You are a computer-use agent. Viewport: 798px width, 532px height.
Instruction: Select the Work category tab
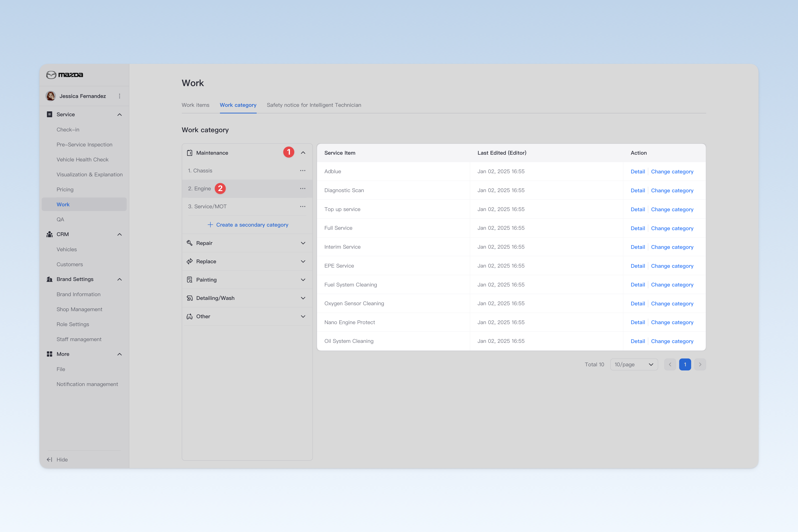(x=238, y=105)
